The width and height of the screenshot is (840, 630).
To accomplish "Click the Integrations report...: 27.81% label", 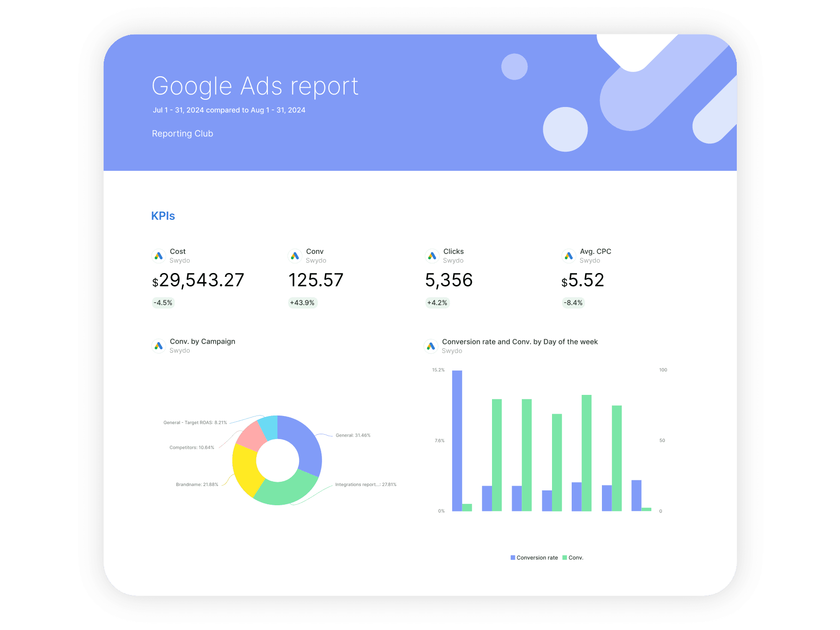I will [366, 485].
